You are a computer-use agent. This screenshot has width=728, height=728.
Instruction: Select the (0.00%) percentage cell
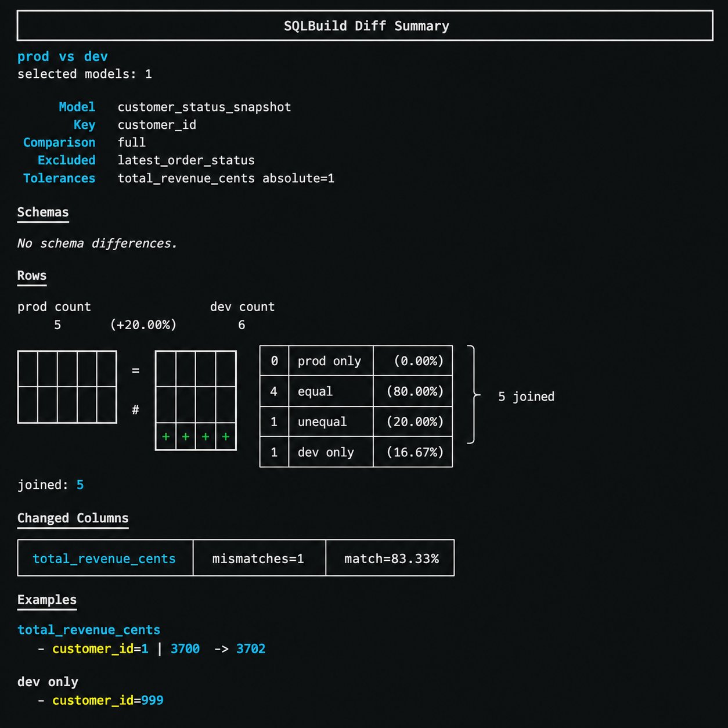coord(413,361)
